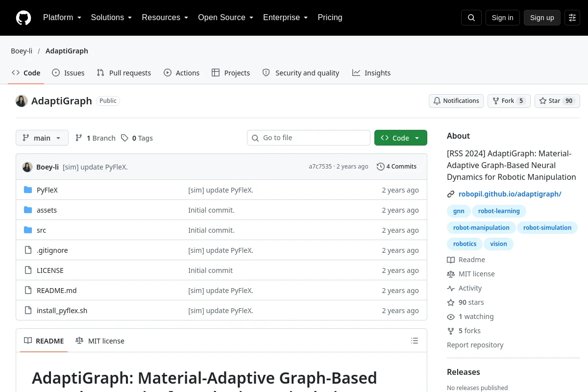588x392 pixels.
Task: Click the robot-manipulation topic tag
Action: [481, 227]
